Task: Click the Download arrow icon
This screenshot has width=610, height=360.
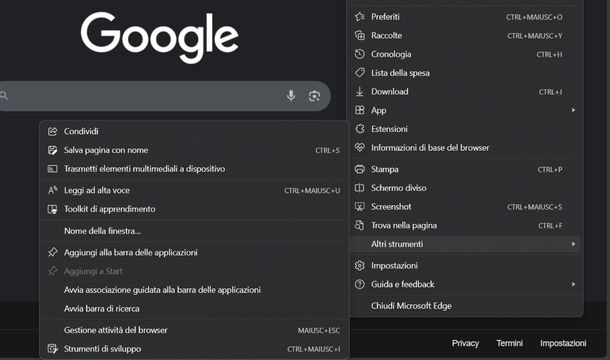Action: (360, 91)
